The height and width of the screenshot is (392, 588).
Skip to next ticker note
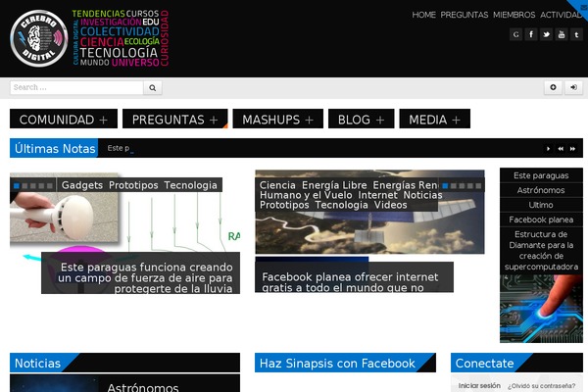pyautogui.click(x=572, y=149)
